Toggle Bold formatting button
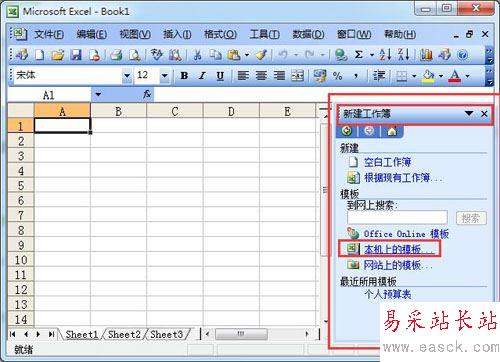 coord(184,76)
